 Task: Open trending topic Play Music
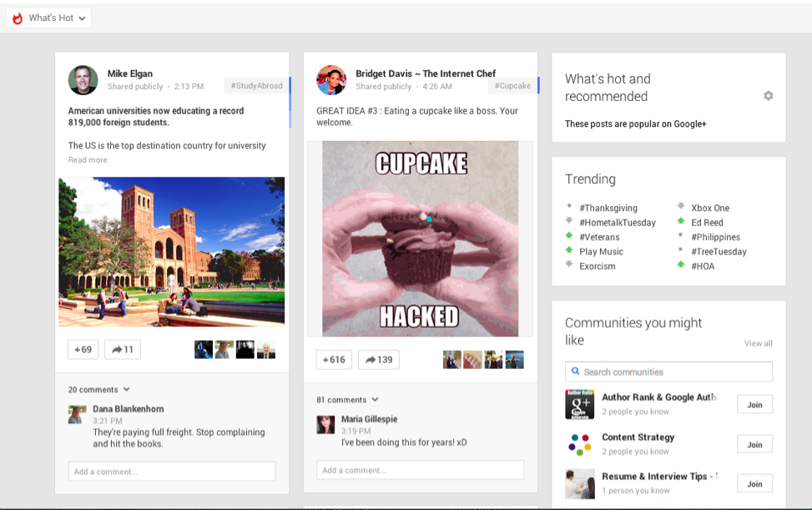click(x=601, y=251)
